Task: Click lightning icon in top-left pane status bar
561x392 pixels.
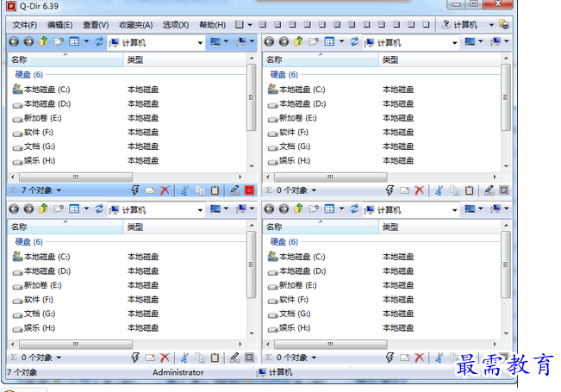Action: coord(135,190)
